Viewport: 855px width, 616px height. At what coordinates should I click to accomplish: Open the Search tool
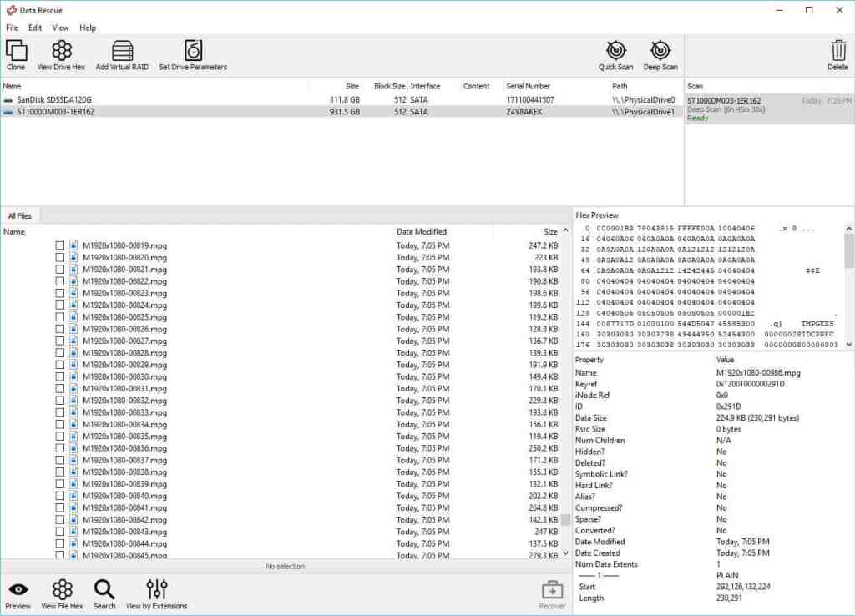104,591
